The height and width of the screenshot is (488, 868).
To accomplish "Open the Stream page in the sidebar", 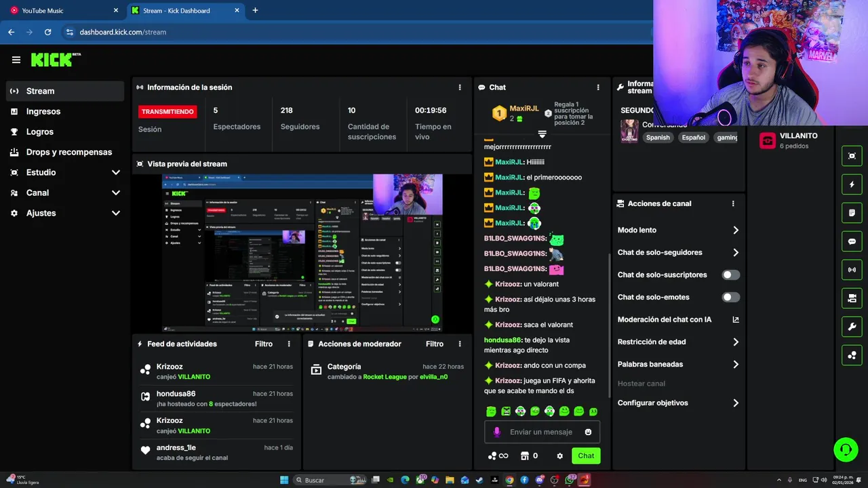I will point(65,91).
